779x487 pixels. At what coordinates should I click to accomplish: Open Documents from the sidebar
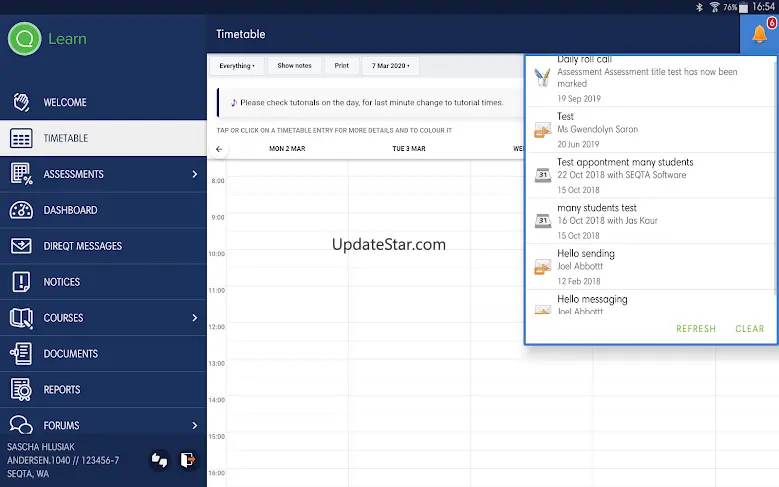(x=103, y=354)
